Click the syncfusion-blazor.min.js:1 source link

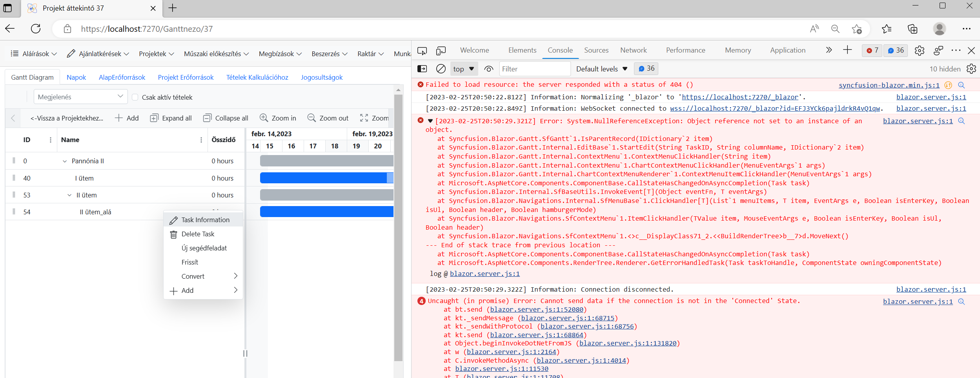(889, 85)
